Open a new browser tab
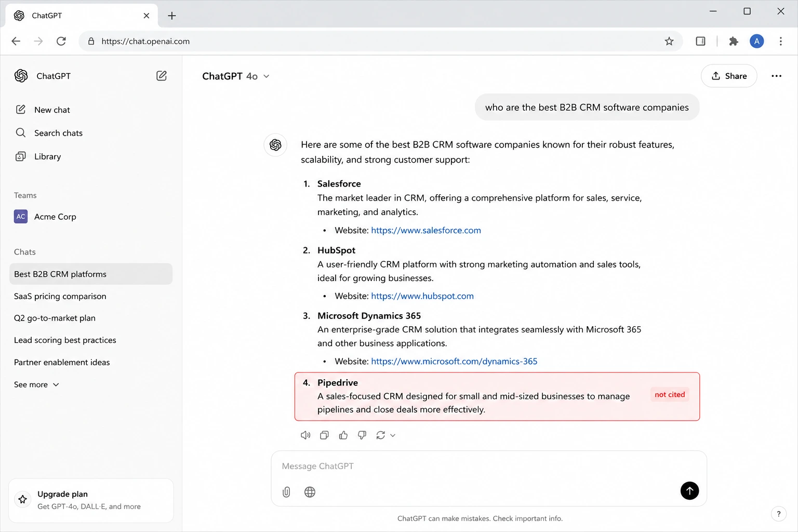Image resolution: width=798 pixels, height=532 pixels. 172,16
